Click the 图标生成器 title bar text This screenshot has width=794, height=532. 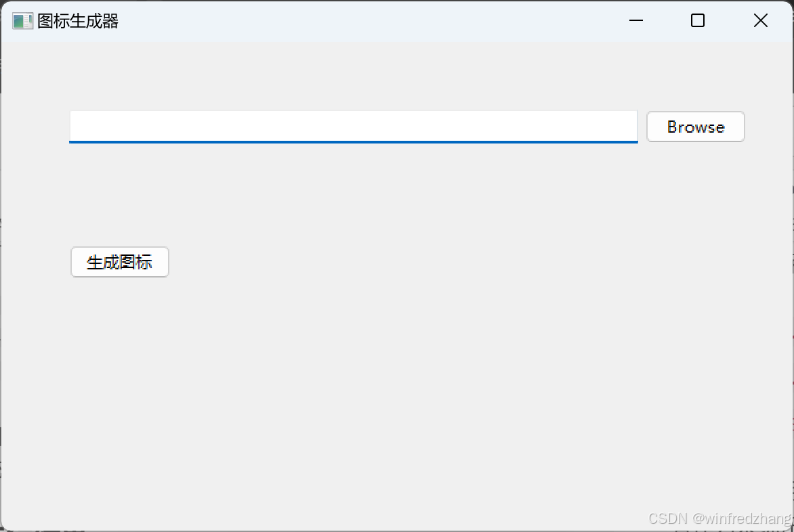coord(78,21)
